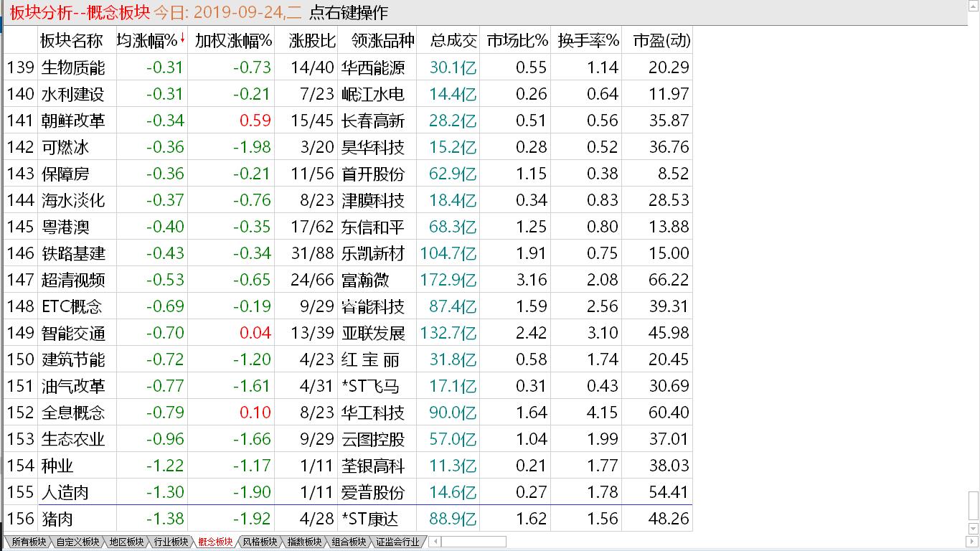Select the 海水淡化 sector row
This screenshot has width=980, height=551.
[x=348, y=200]
